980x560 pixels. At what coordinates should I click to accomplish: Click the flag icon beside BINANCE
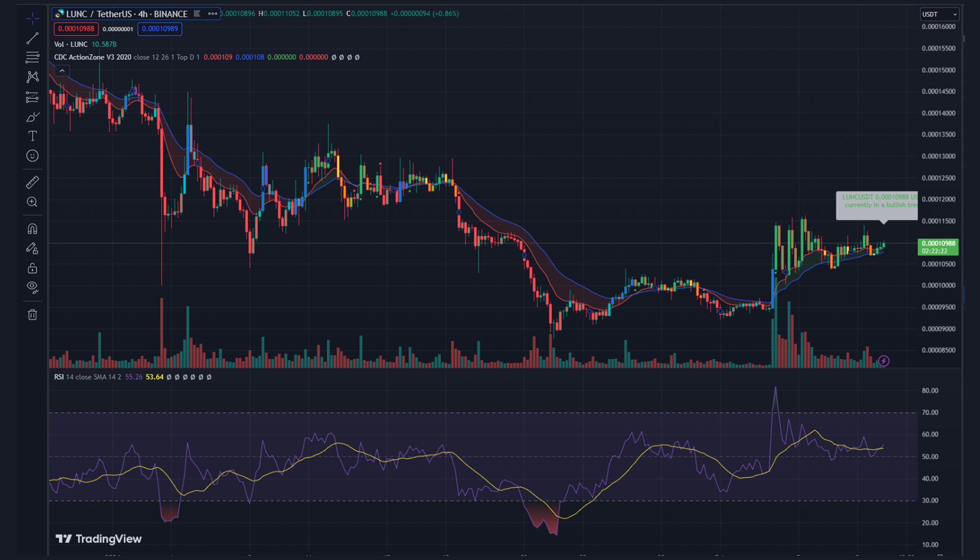[197, 14]
